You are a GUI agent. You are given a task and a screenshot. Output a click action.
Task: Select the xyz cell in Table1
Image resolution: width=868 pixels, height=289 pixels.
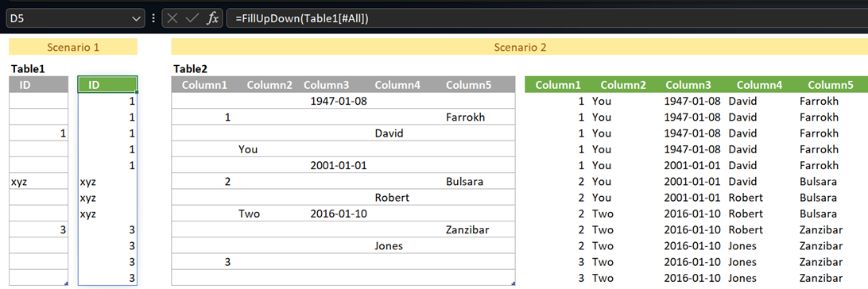pyautogui.click(x=39, y=181)
